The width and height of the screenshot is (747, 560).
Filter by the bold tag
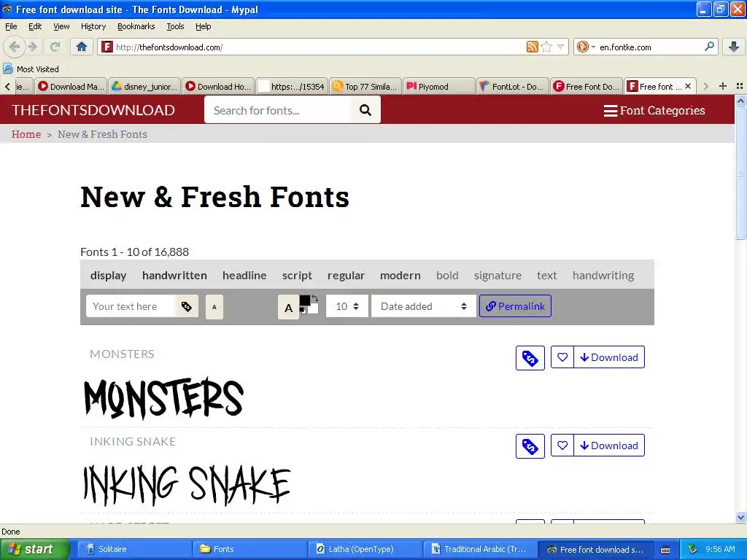point(447,275)
